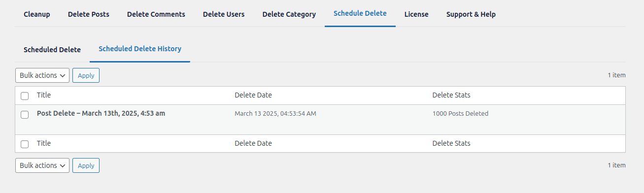Click the Delete Date column header
The image size is (644, 193).
(253, 95)
